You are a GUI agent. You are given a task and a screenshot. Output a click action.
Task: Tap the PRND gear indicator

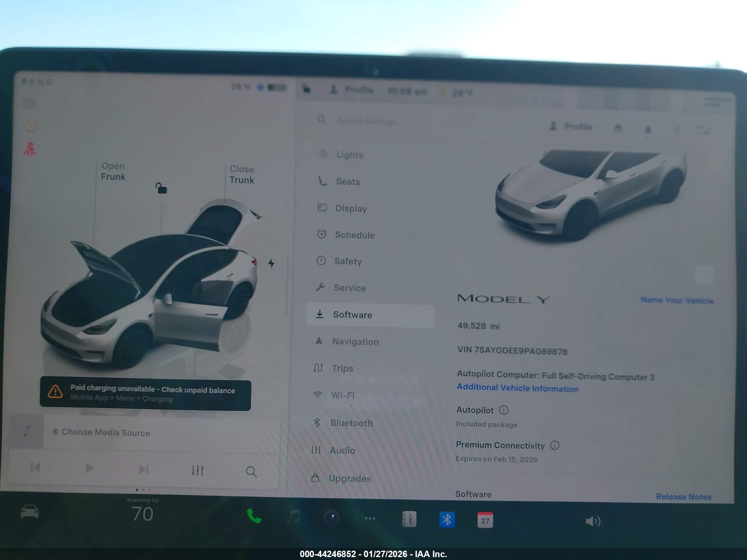[37, 82]
